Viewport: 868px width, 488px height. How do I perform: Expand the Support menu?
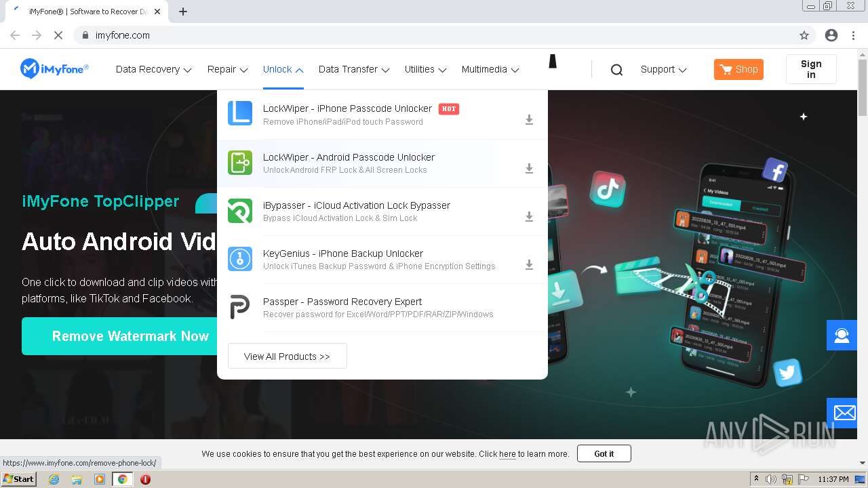[x=663, y=69]
